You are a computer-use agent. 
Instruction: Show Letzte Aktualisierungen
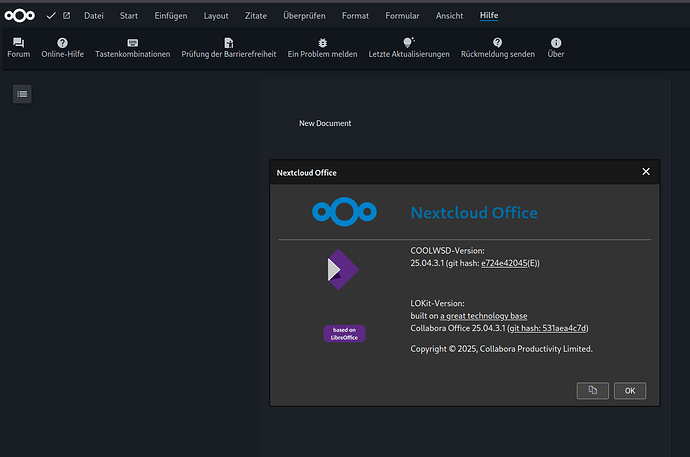pos(409,48)
